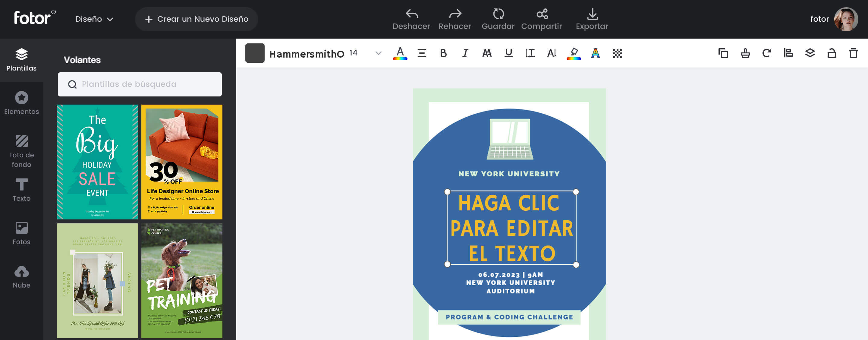
Task: Open the text alignment options
Action: (x=422, y=53)
